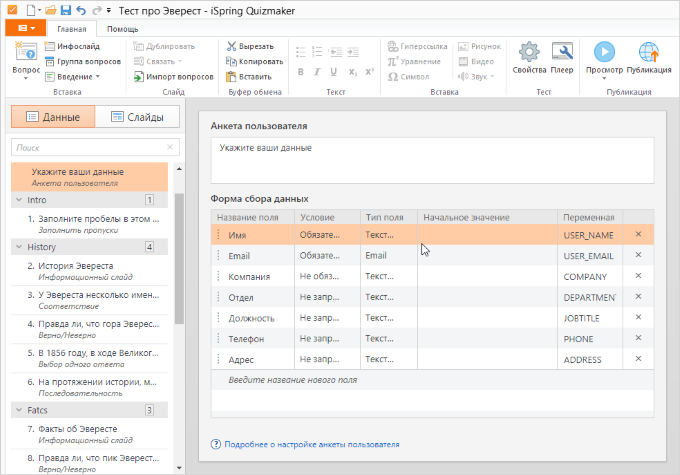Cut selection with Вырезать

(x=250, y=46)
